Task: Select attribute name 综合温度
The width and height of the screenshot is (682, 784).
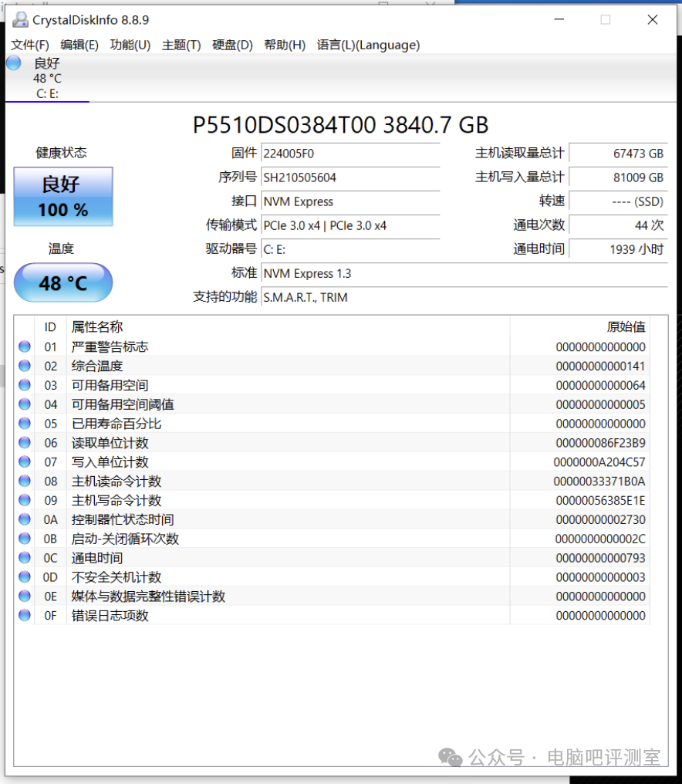Action: [x=97, y=366]
